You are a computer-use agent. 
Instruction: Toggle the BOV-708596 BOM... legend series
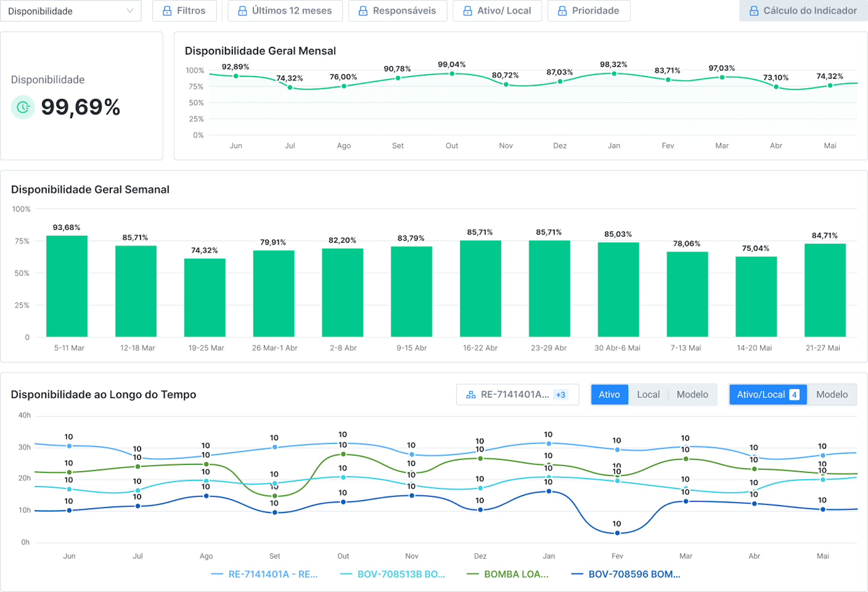626,574
